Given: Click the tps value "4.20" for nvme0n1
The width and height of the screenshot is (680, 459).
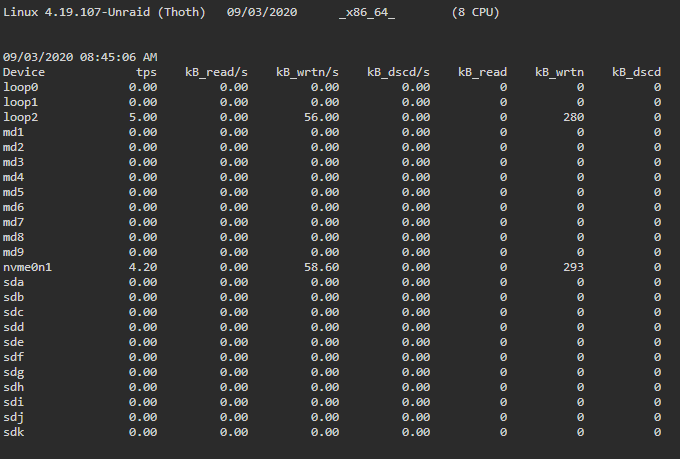Looking at the screenshot, I should pos(143,267).
